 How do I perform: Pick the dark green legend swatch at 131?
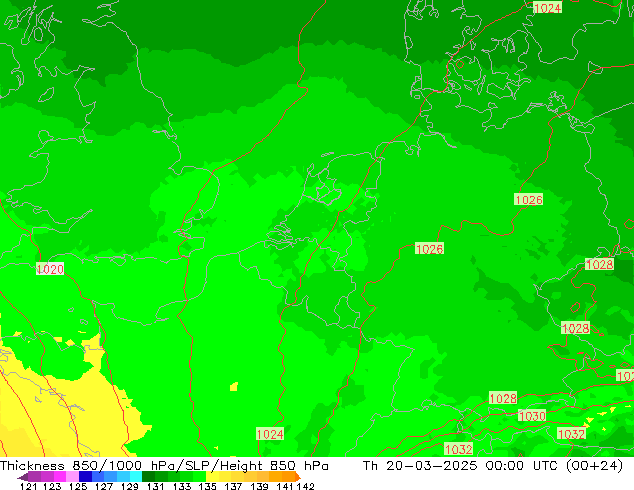[146, 477]
